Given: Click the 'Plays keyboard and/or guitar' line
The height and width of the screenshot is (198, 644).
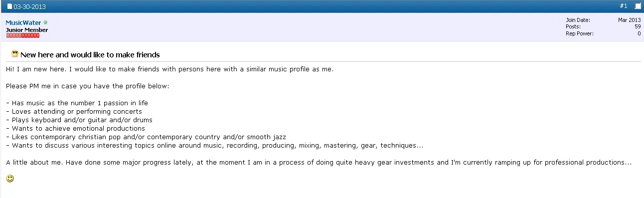Looking at the screenshot, I should coord(79,120).
